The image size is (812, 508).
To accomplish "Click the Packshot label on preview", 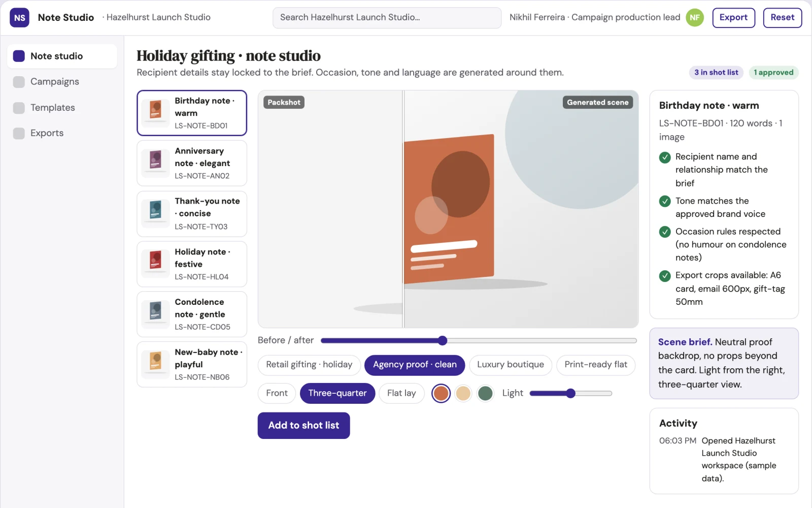I will [x=284, y=102].
